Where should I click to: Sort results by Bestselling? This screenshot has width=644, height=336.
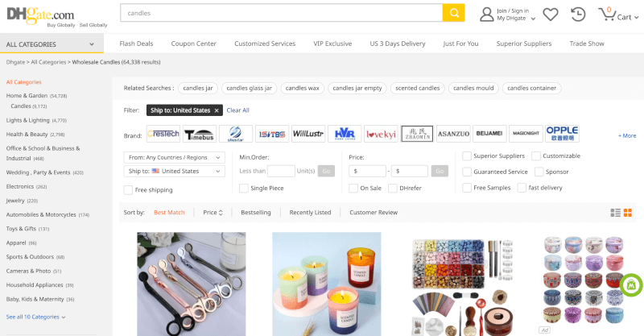255,213
